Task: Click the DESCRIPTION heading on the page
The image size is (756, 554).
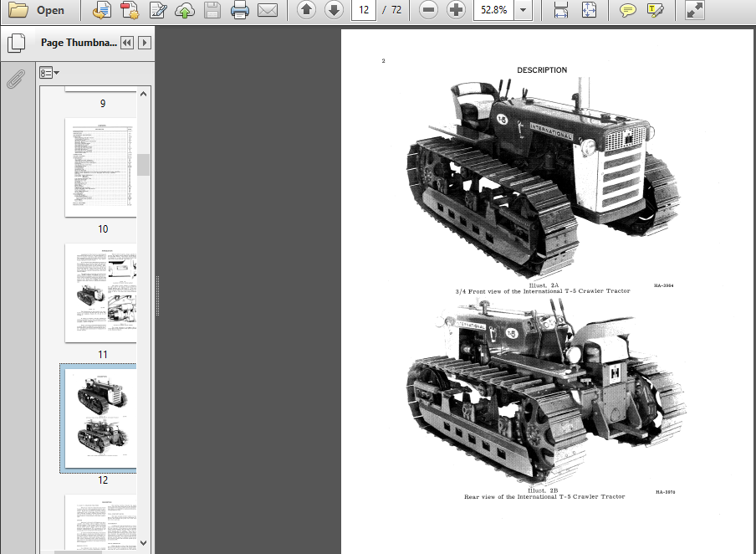Action: point(542,70)
